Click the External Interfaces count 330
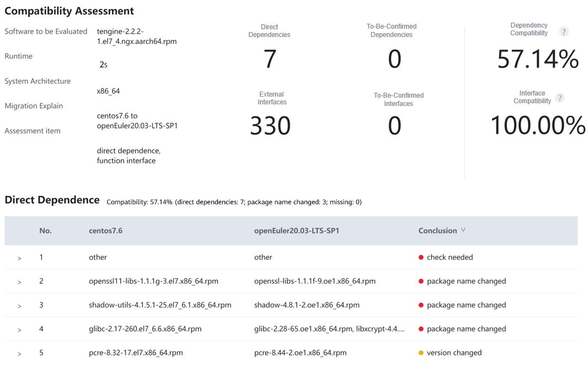The height and width of the screenshot is (371, 588). click(x=270, y=126)
